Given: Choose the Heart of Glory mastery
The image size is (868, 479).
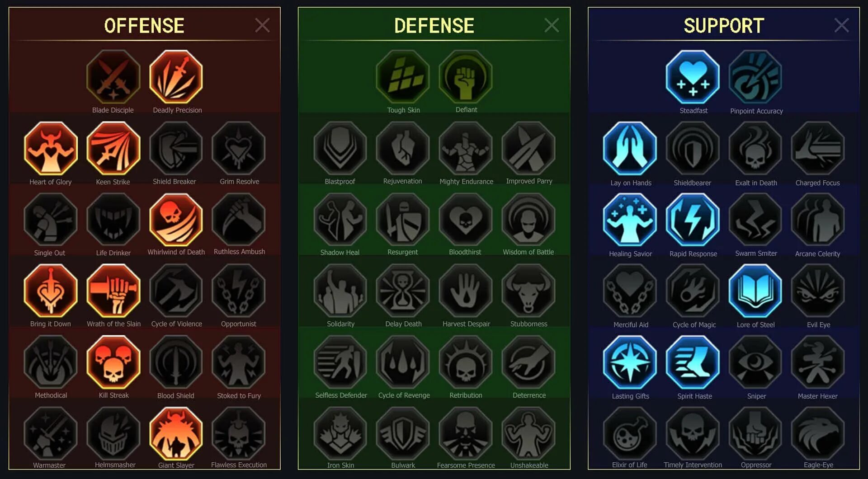Looking at the screenshot, I should tap(51, 149).
